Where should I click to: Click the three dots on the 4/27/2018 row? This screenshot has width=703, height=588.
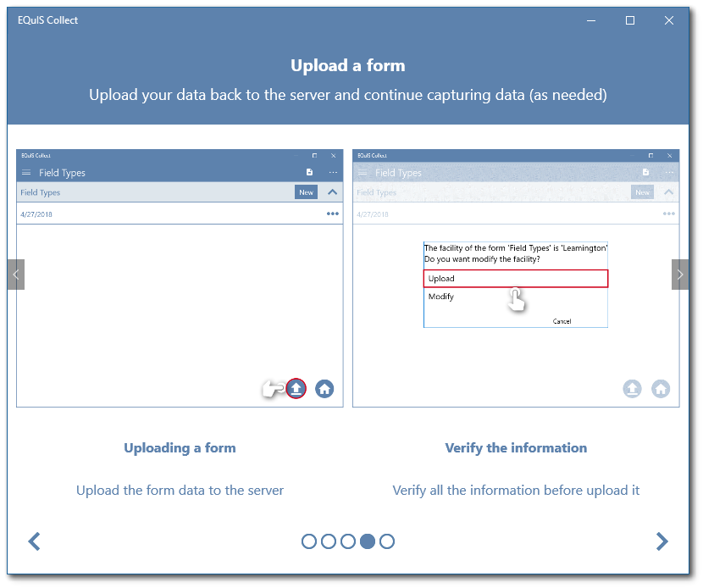pyautogui.click(x=333, y=214)
